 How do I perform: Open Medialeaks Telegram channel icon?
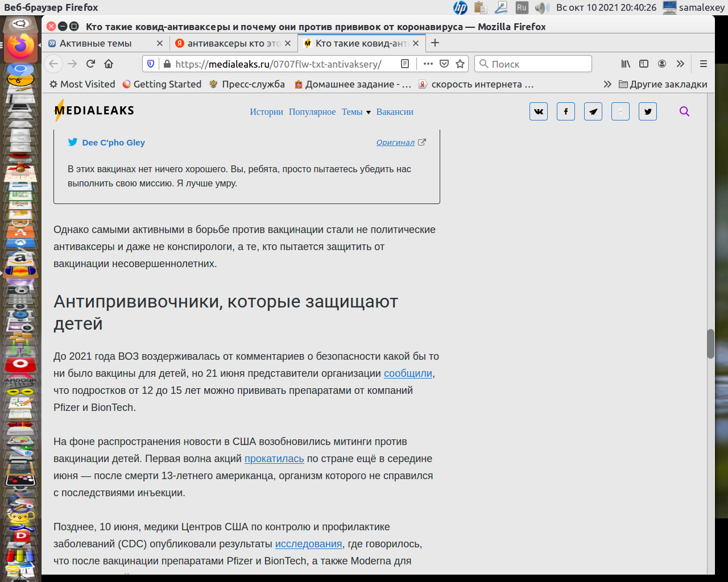593,111
